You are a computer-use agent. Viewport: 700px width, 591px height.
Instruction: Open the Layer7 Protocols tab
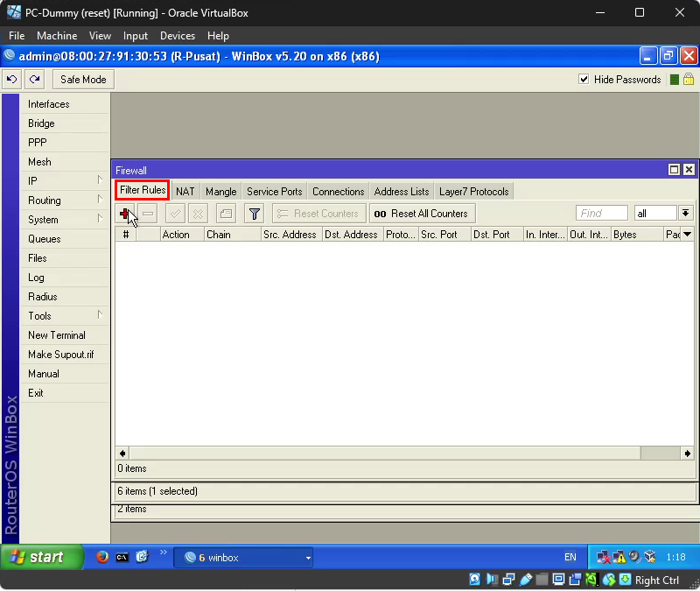tap(474, 192)
